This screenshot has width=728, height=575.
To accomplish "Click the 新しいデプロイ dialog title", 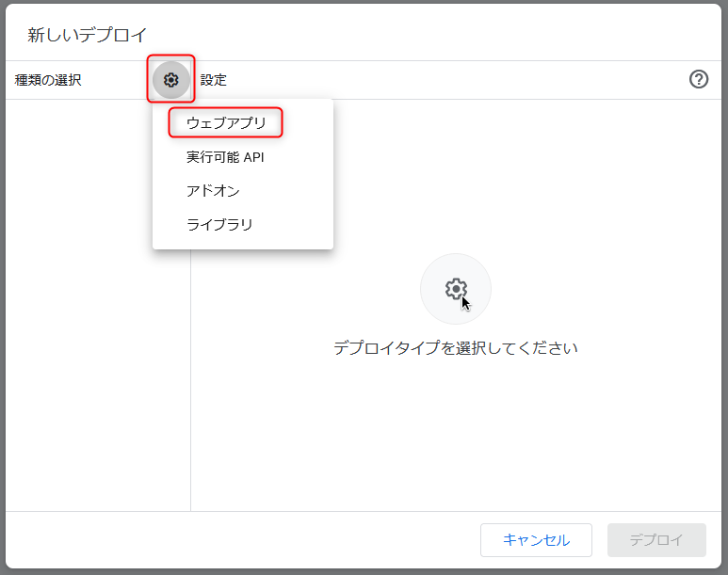I will (88, 35).
